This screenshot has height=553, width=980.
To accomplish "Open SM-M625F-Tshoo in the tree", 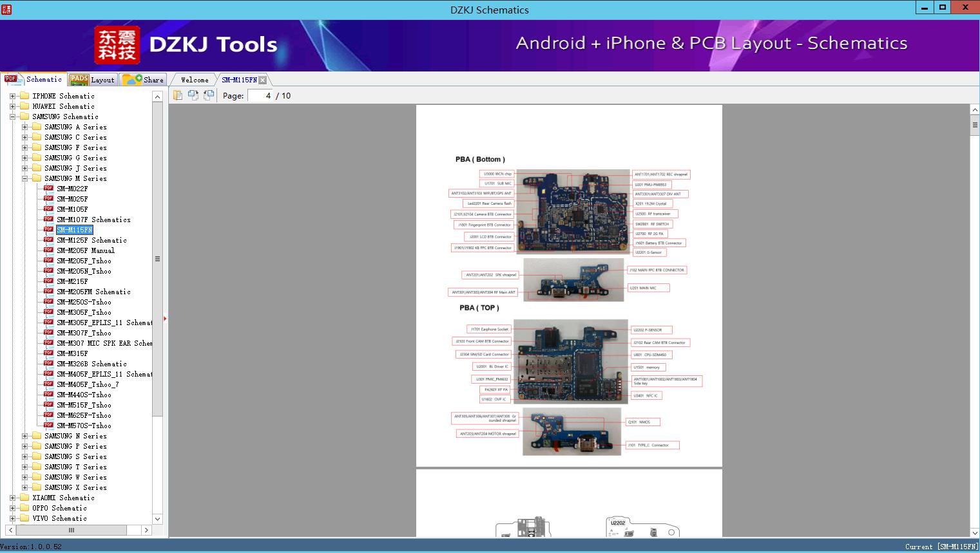I will 84,415.
